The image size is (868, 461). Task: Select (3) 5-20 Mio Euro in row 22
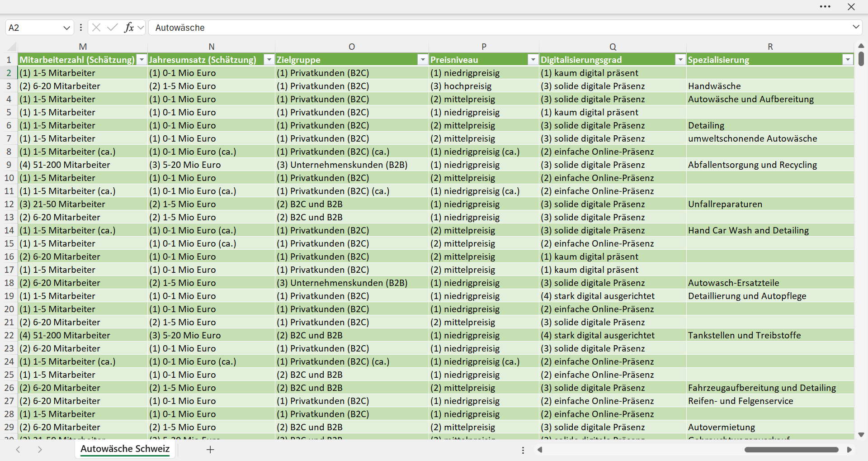pyautogui.click(x=212, y=335)
